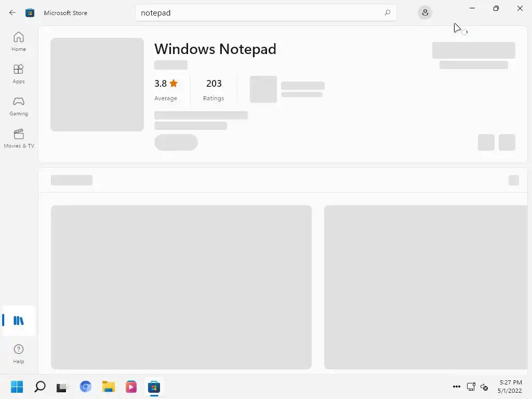Open Task View from taskbar
This screenshot has height=399, width=532.
tap(62, 387)
